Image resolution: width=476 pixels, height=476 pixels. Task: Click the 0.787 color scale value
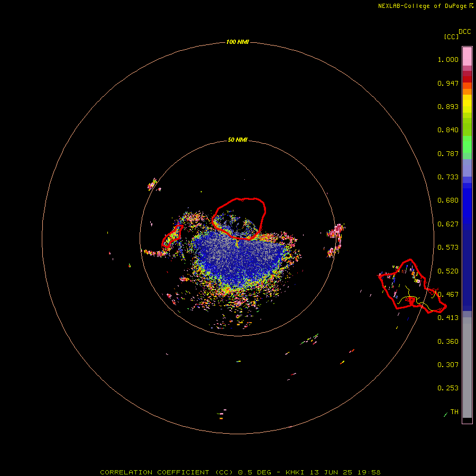pos(448,153)
